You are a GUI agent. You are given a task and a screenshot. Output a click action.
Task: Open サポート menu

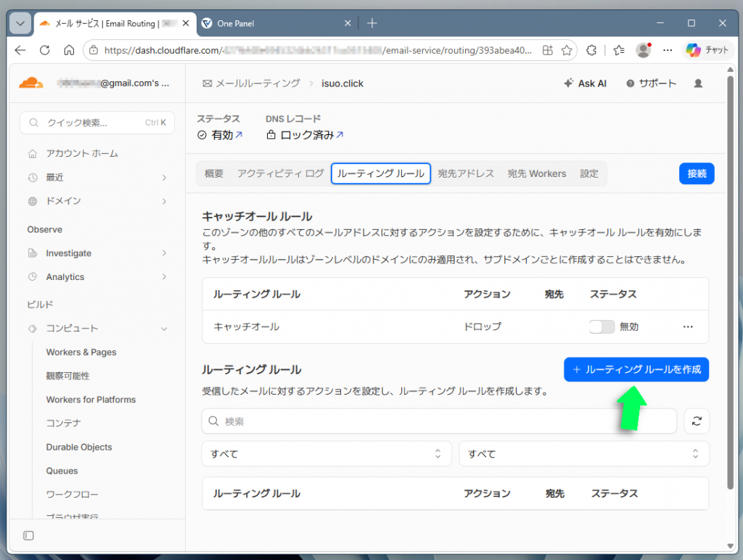click(651, 83)
